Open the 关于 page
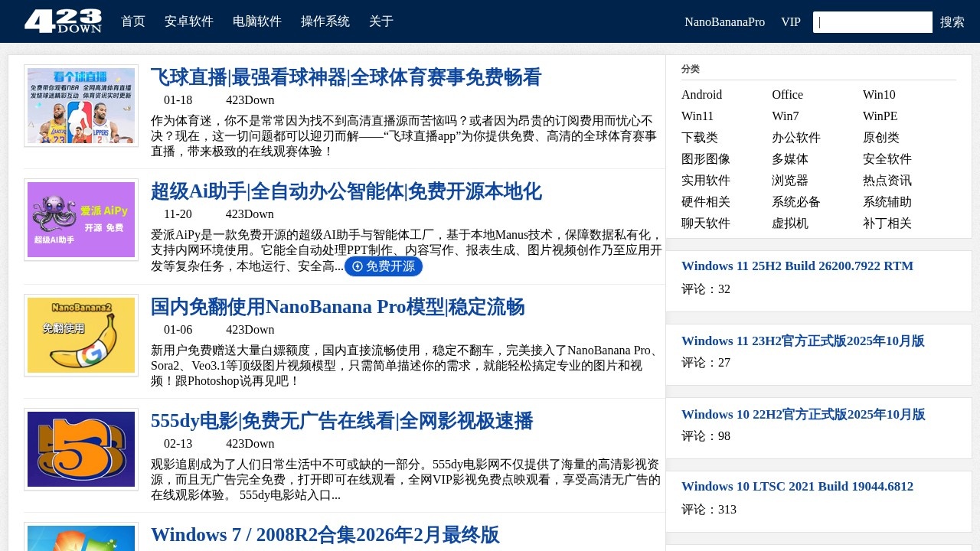This screenshot has width=980, height=551. 381,21
